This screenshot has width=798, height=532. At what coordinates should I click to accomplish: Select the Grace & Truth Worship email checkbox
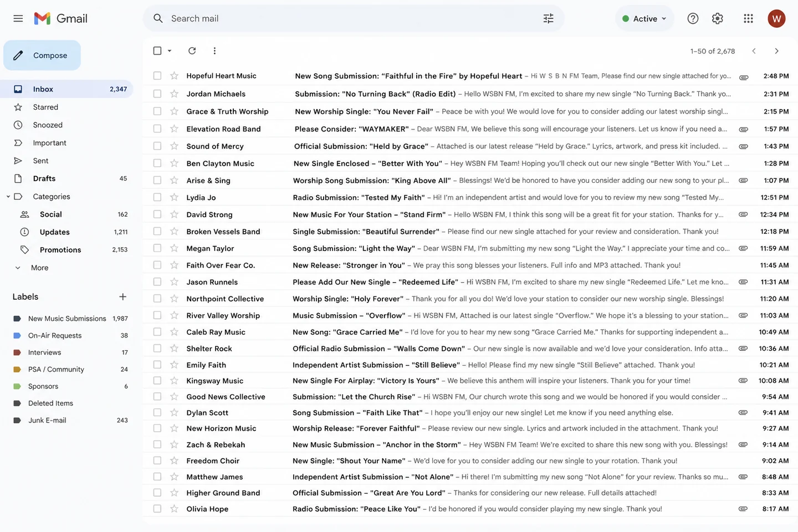(x=157, y=111)
